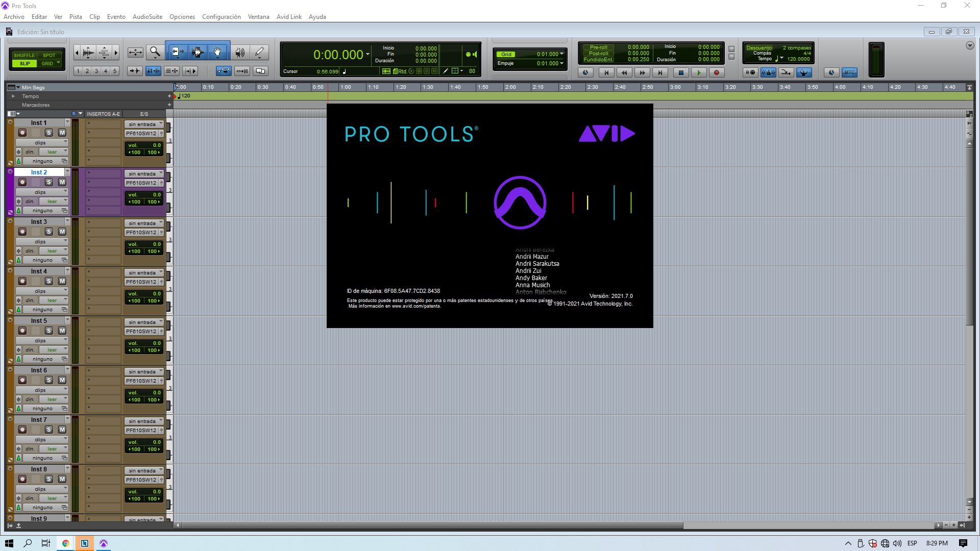Open the AudioSuite menu
The width and height of the screenshot is (980, 551).
[x=147, y=16]
